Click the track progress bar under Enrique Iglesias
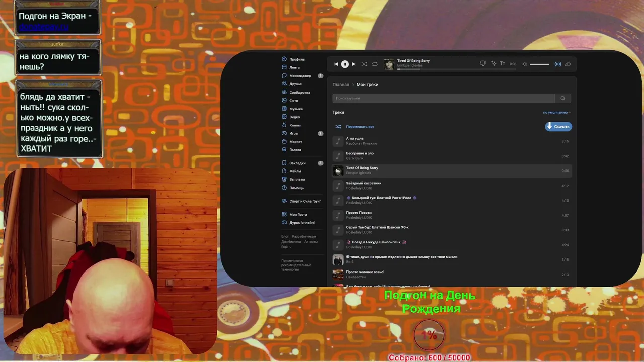 pos(457,69)
